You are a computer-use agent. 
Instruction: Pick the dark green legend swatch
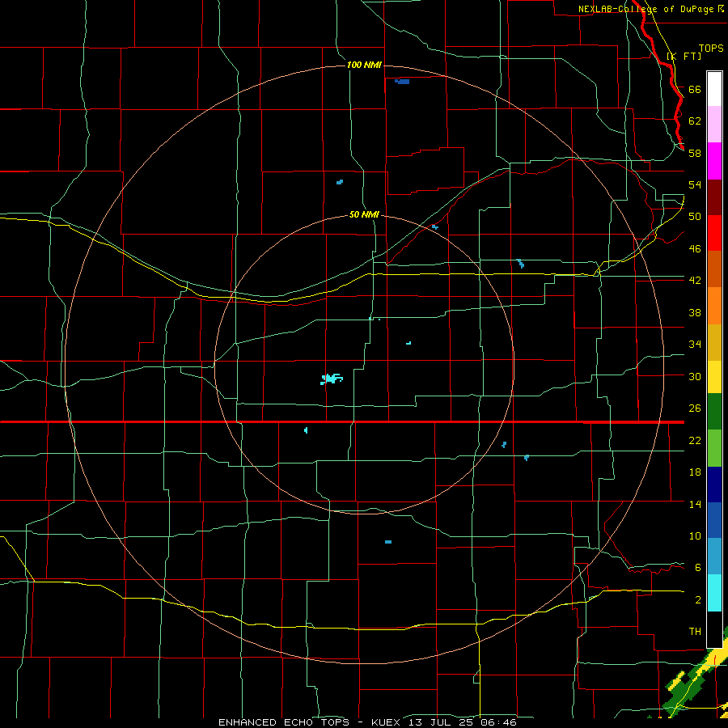click(x=714, y=412)
